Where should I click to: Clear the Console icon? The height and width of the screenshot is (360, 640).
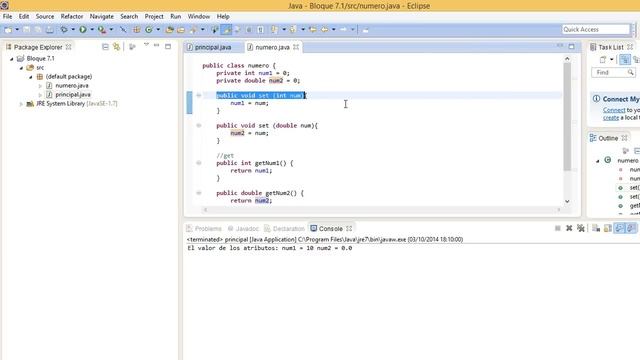596,228
